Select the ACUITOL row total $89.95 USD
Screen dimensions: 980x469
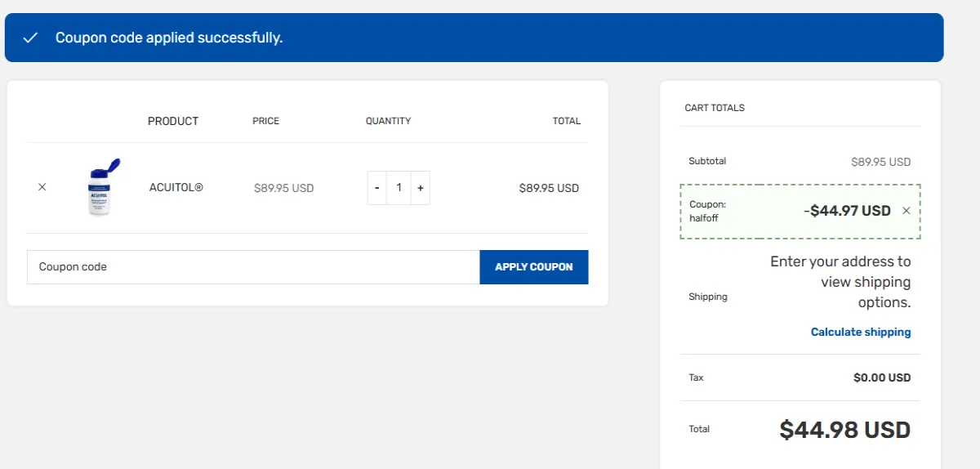point(549,188)
